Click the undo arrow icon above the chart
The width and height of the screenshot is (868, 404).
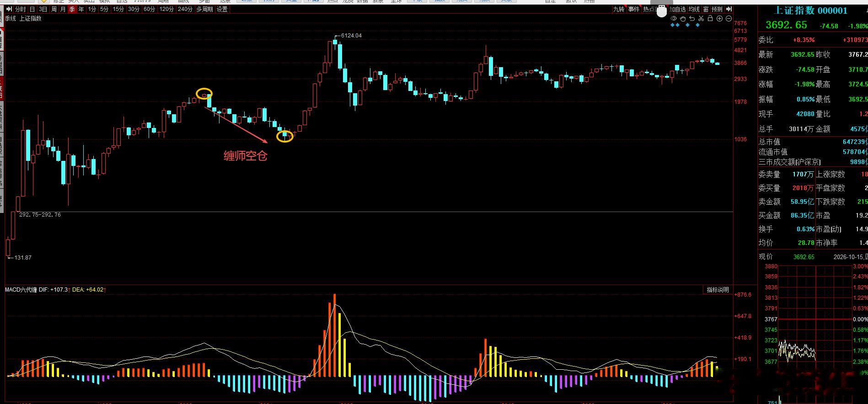[x=692, y=18]
